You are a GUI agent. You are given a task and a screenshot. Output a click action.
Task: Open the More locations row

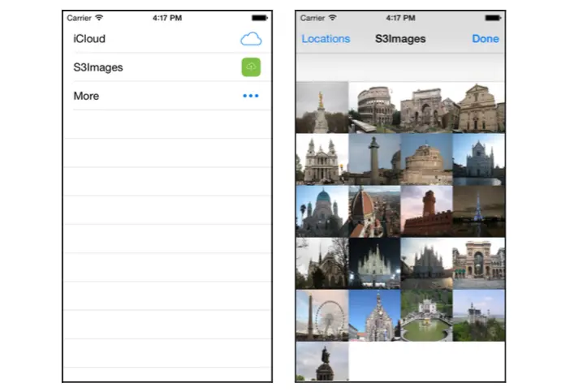click(167, 96)
